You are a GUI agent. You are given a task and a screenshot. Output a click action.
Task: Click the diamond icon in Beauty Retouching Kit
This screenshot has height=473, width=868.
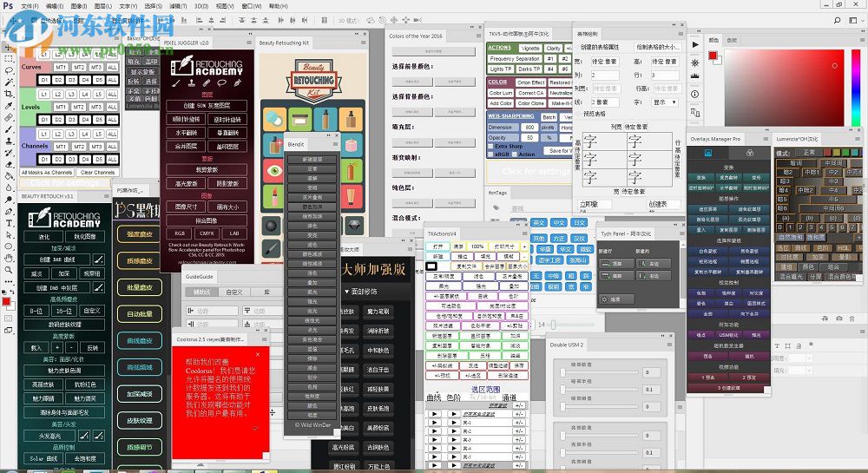(354, 225)
